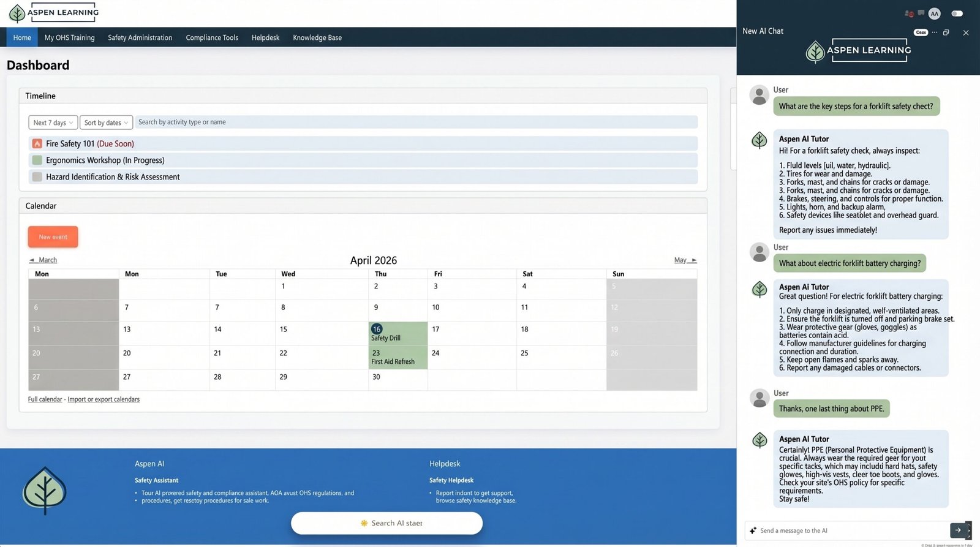Open the chat panel three-dot options menu
Viewport: 980px width, 547px height.
[x=935, y=32]
